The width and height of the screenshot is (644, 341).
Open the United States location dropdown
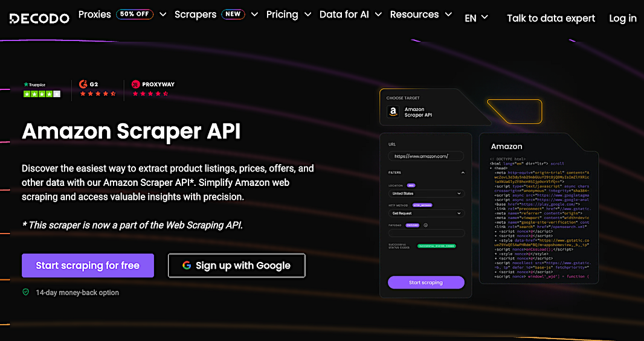click(x=427, y=193)
